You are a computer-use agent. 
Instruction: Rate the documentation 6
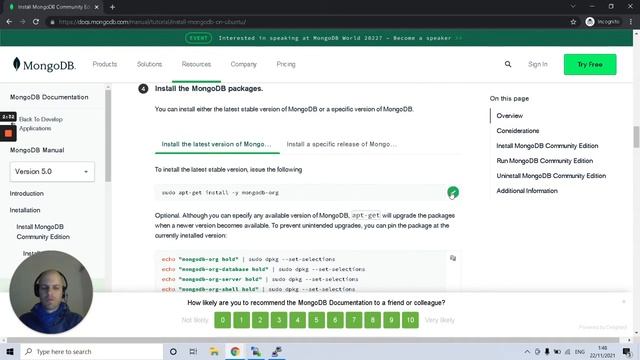[335, 320]
